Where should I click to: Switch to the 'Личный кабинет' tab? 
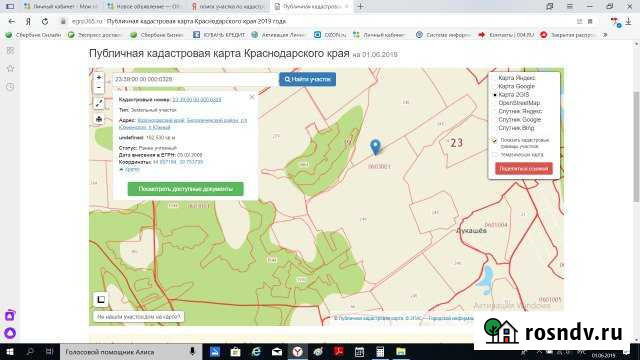[x=61, y=7]
